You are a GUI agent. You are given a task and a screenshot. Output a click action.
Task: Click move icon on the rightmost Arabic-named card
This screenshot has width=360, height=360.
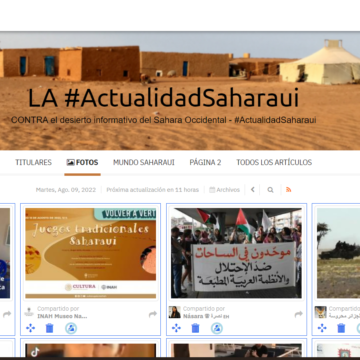[322, 328]
